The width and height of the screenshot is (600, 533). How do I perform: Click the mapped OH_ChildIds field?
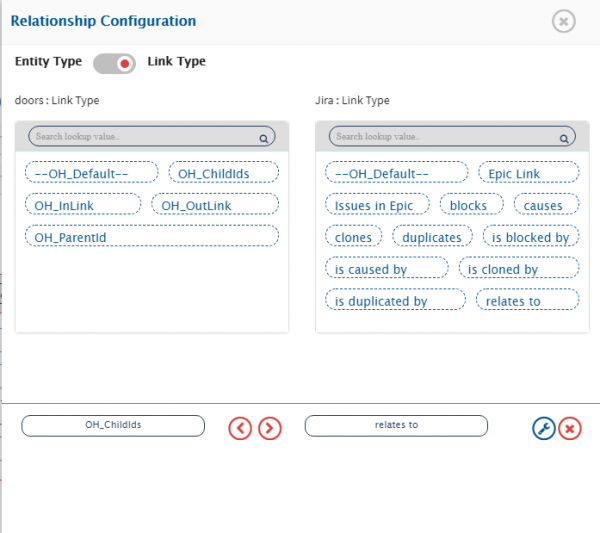tap(113, 425)
